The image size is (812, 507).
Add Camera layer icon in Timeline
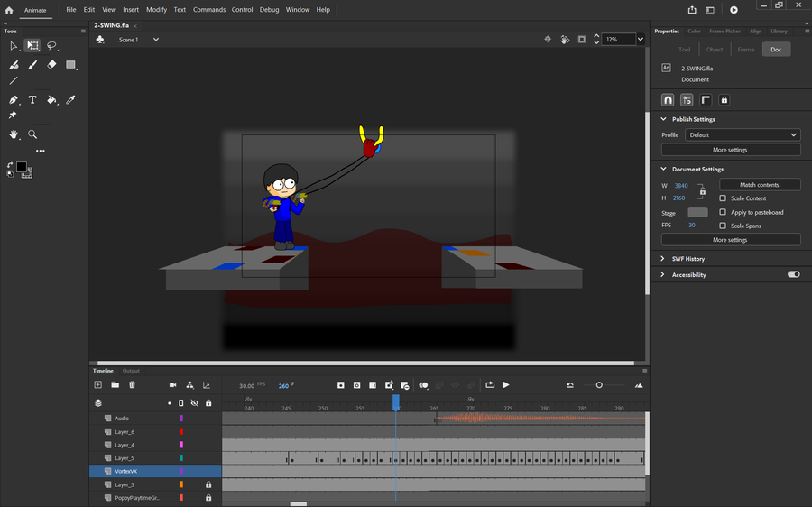173,385
